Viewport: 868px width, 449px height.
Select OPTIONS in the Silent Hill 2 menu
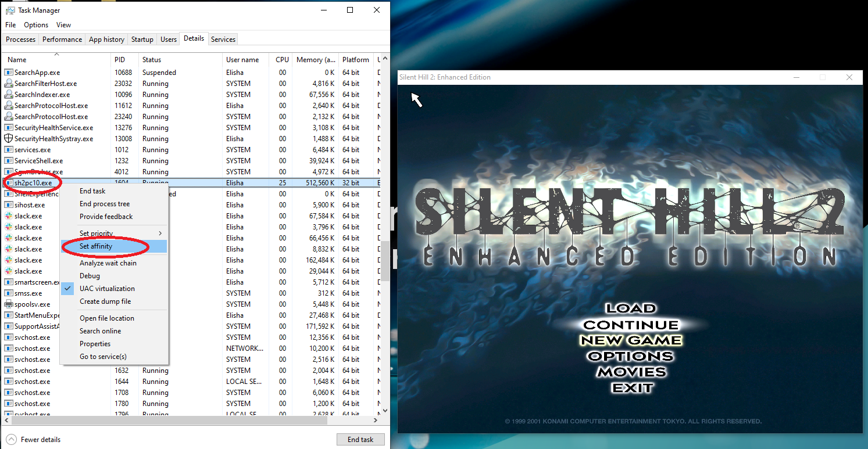click(631, 356)
